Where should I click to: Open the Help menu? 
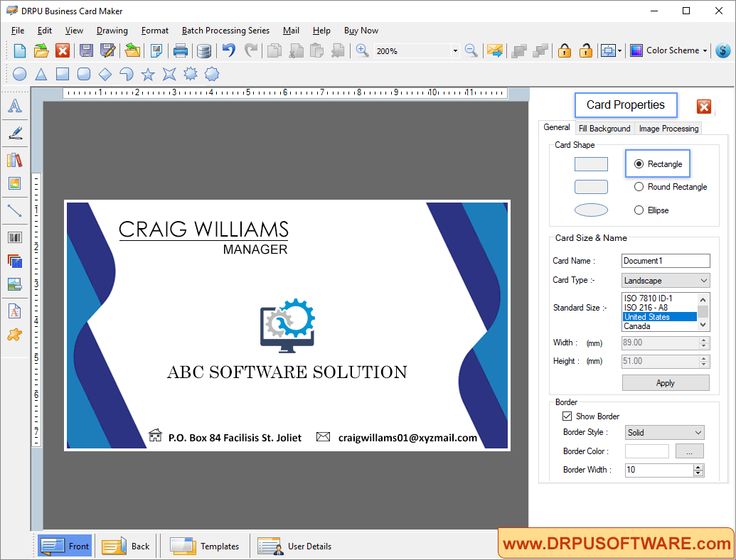[x=321, y=31]
